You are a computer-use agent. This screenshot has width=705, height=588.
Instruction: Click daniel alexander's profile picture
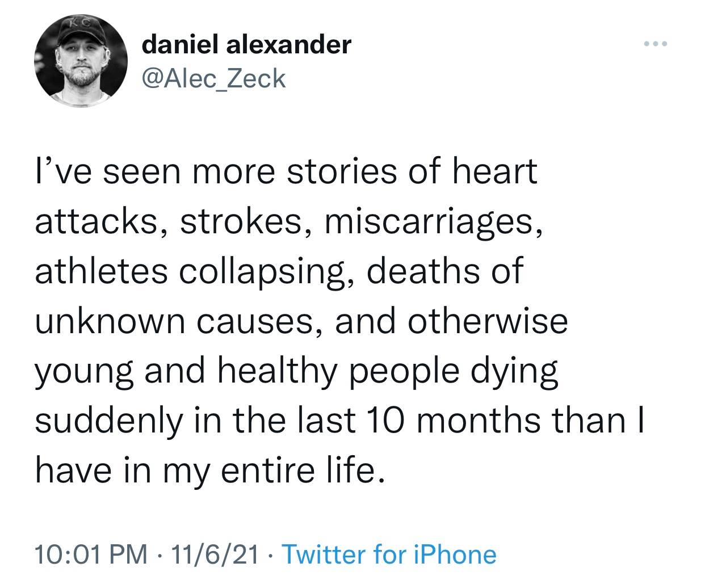click(x=81, y=61)
